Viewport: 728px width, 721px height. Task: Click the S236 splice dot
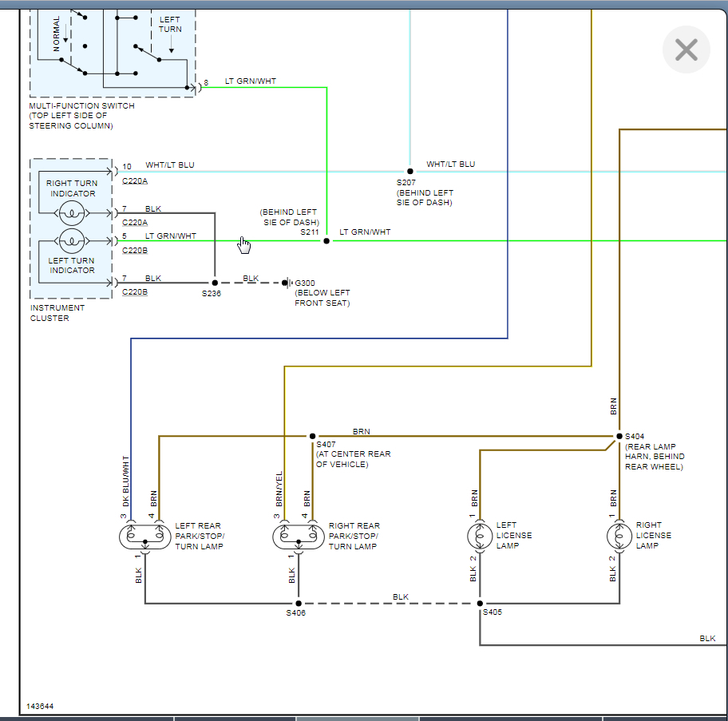[215, 283]
